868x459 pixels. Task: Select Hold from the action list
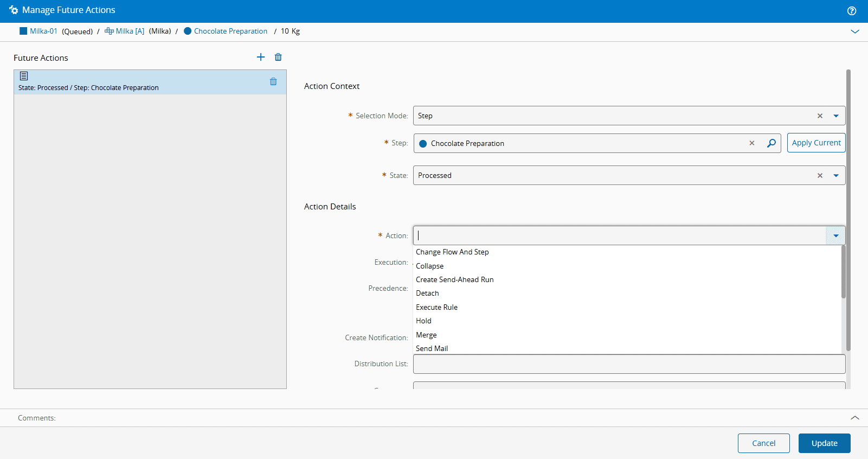click(x=423, y=321)
